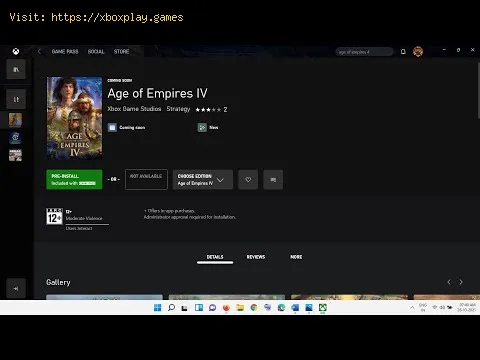Select the blue emblem game in sidebar
The width and height of the screenshot is (480, 360).
tap(15, 137)
